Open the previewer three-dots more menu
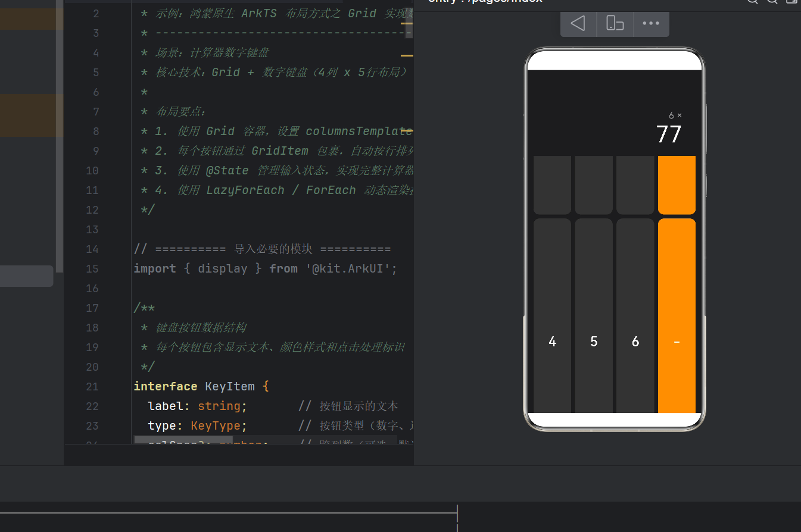Viewport: 801px width, 532px height. click(x=651, y=23)
